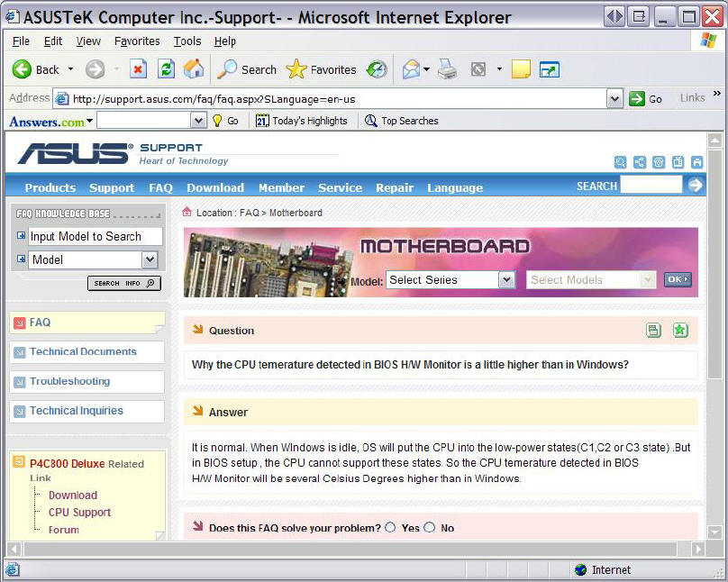Open the History toolbar icon
Viewport: 728px width, 582px height.
(x=377, y=69)
